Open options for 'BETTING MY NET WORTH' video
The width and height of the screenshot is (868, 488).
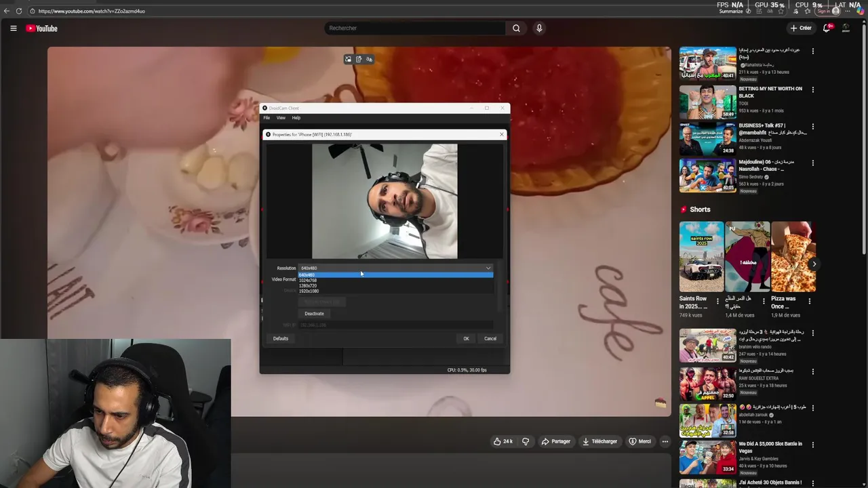click(x=812, y=89)
